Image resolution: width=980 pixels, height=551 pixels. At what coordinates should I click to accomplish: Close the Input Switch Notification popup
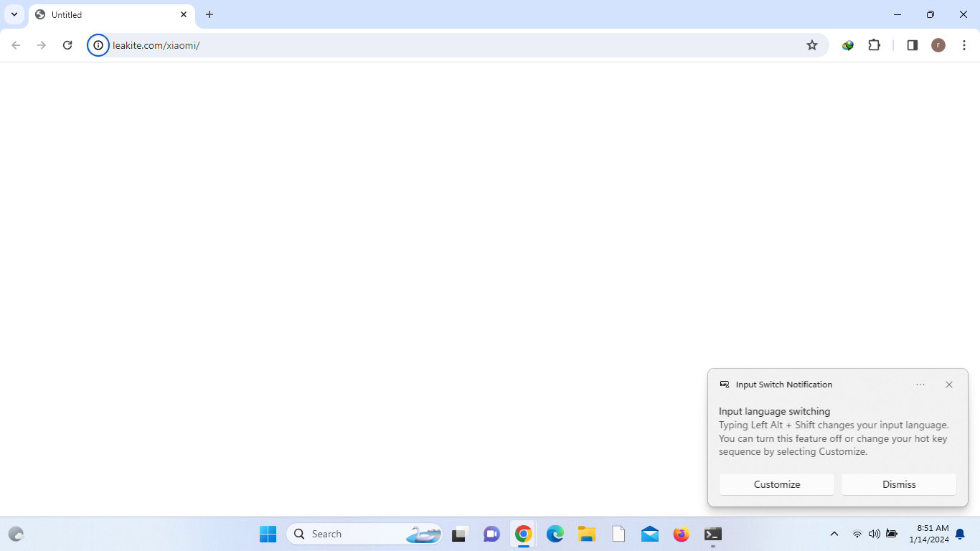click(949, 385)
